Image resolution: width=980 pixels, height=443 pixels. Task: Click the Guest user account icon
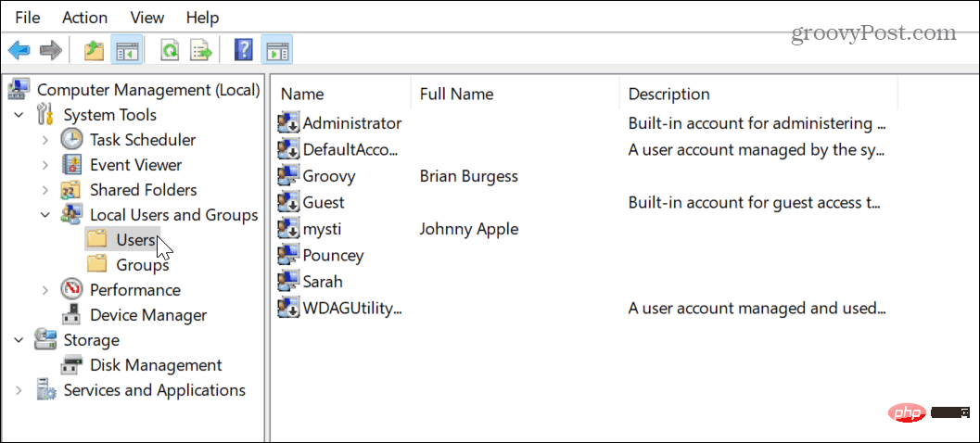tap(288, 202)
